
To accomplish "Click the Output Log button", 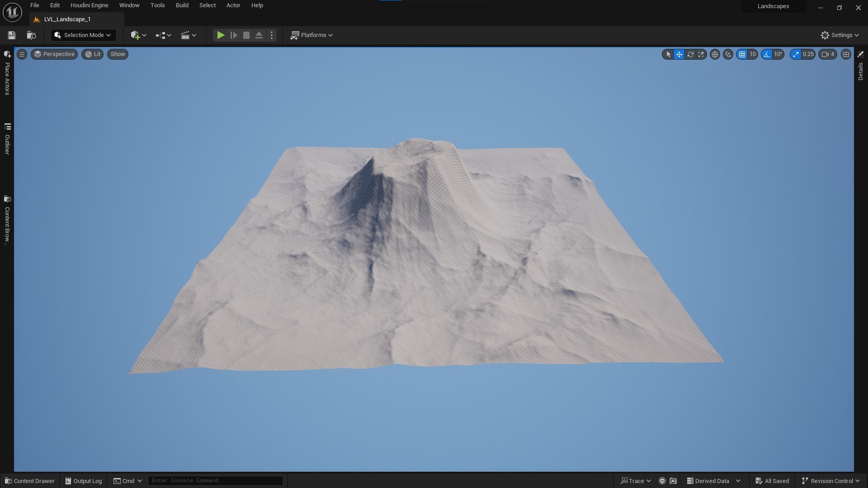I will (x=84, y=481).
